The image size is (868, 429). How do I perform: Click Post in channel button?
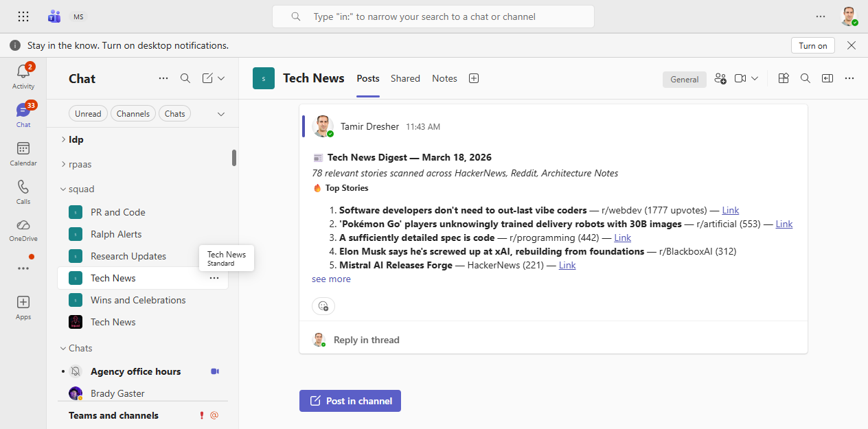tap(350, 400)
